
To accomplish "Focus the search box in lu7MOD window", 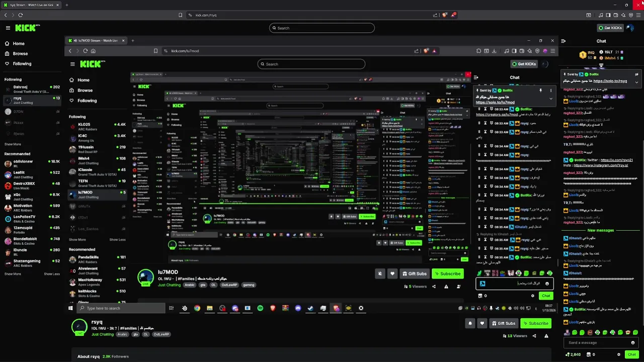I will pyautogui.click(x=311, y=64).
